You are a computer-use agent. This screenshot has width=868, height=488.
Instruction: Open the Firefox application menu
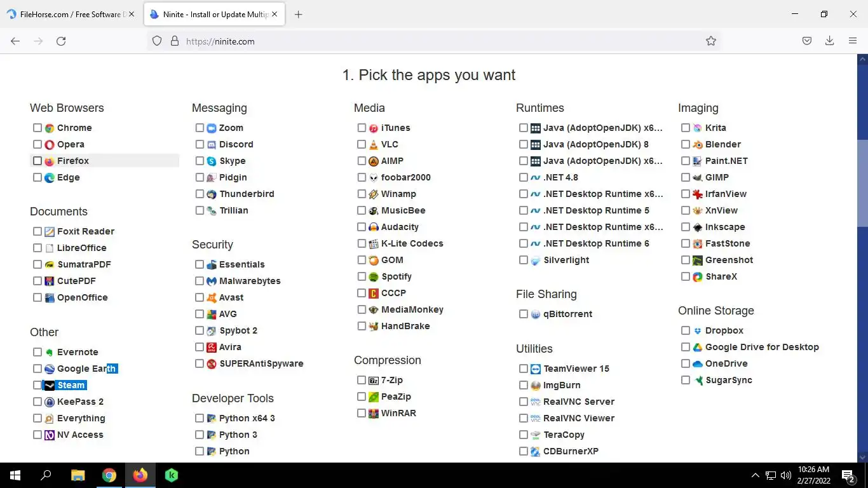point(853,41)
